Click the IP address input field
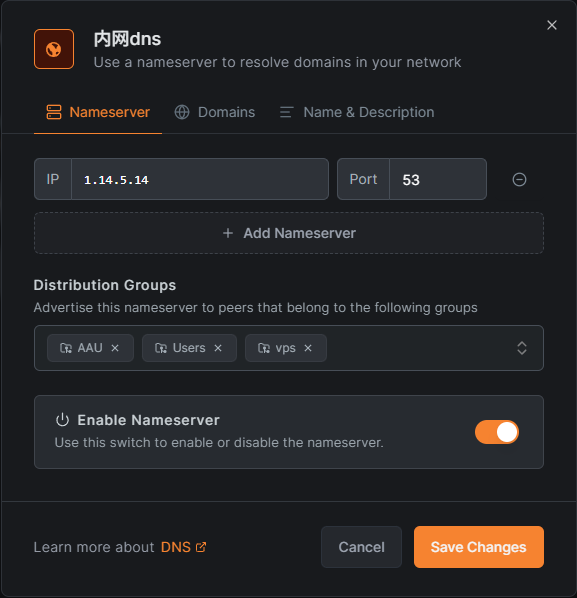The height and width of the screenshot is (598, 577). [200, 179]
